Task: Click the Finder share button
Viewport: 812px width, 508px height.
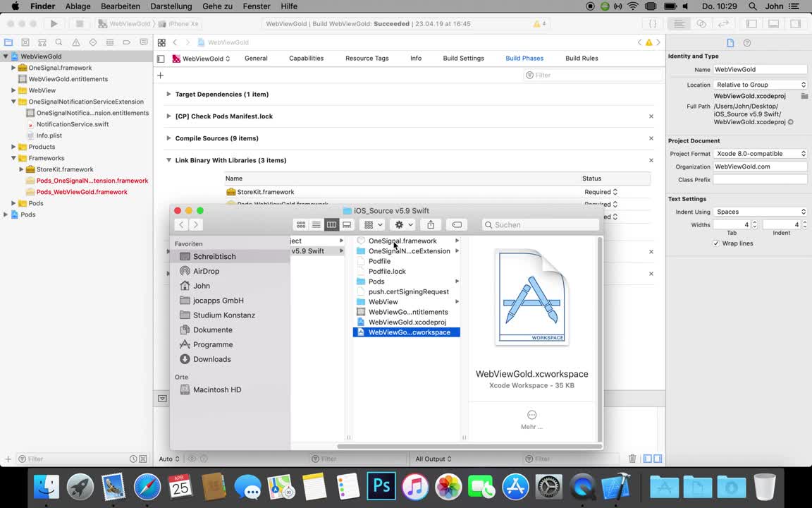Action: pyautogui.click(x=431, y=224)
